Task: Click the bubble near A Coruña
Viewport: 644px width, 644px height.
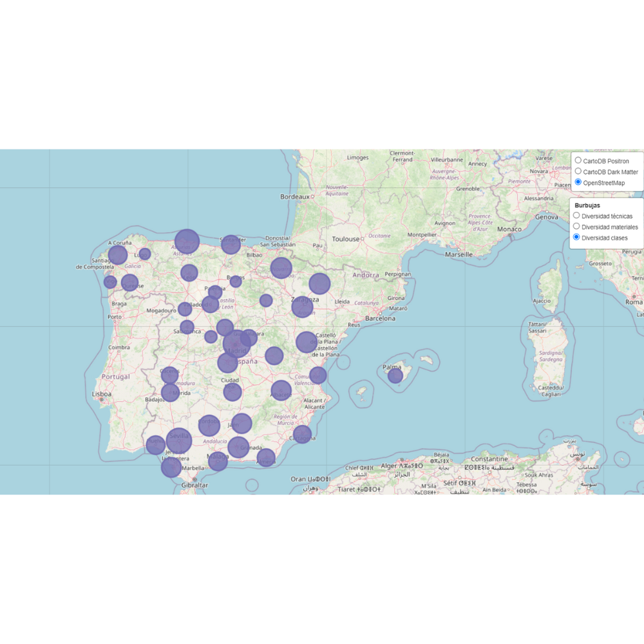Action: (x=118, y=255)
